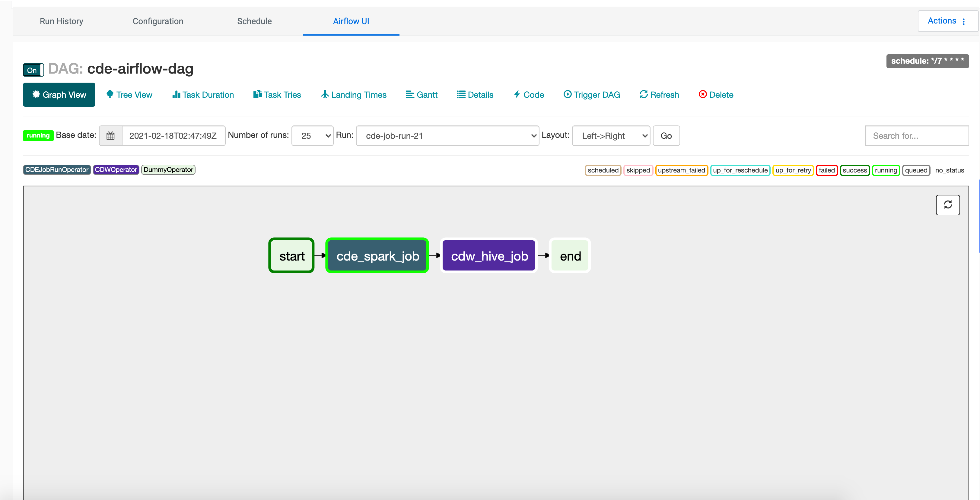Open the Schedule tab
The image size is (980, 500).
[254, 21]
